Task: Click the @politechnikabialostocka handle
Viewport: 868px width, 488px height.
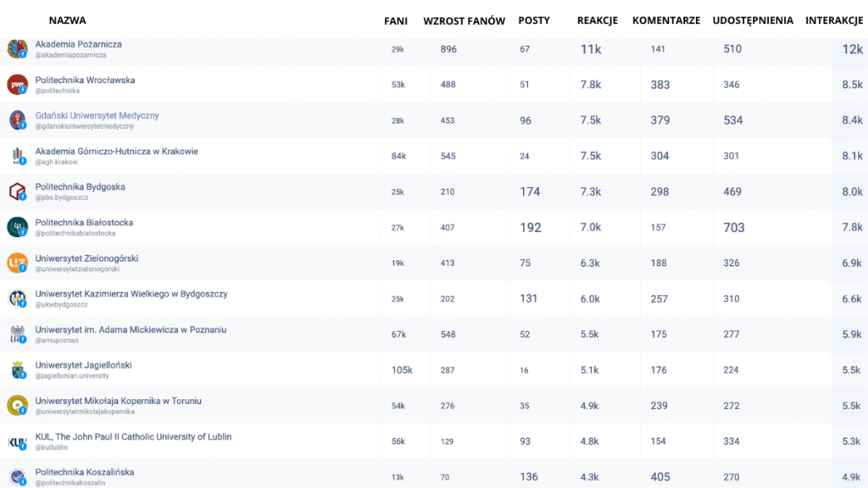Action: pyautogui.click(x=75, y=234)
